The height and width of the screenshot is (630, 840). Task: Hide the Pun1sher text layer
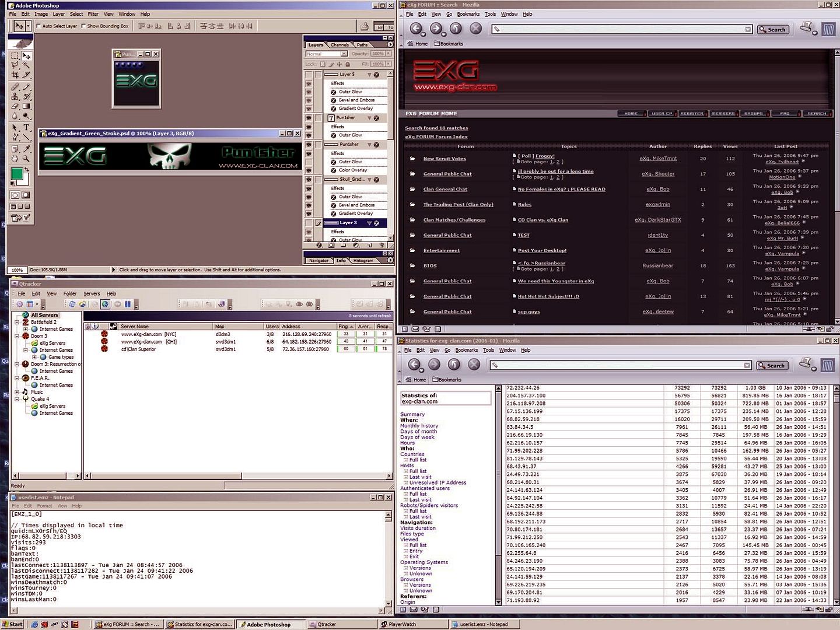click(x=309, y=118)
